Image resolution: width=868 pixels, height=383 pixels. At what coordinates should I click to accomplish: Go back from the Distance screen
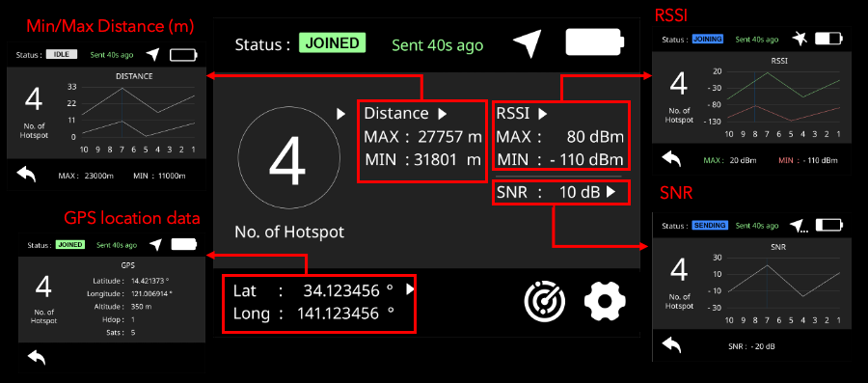click(27, 175)
